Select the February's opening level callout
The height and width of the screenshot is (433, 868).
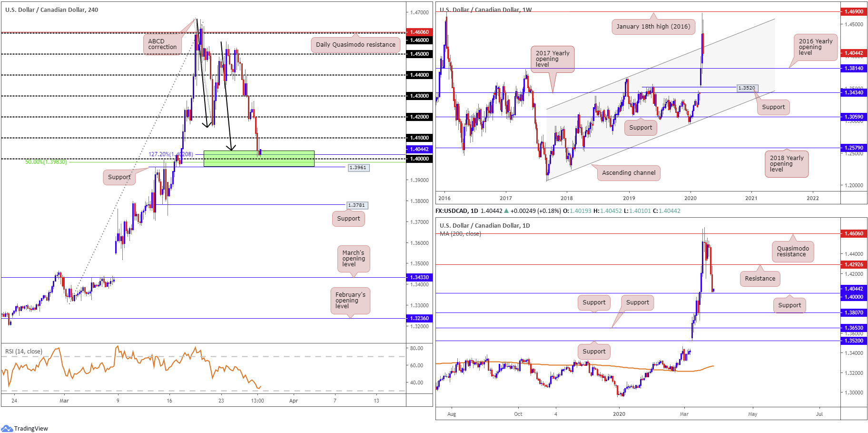pyautogui.click(x=350, y=301)
